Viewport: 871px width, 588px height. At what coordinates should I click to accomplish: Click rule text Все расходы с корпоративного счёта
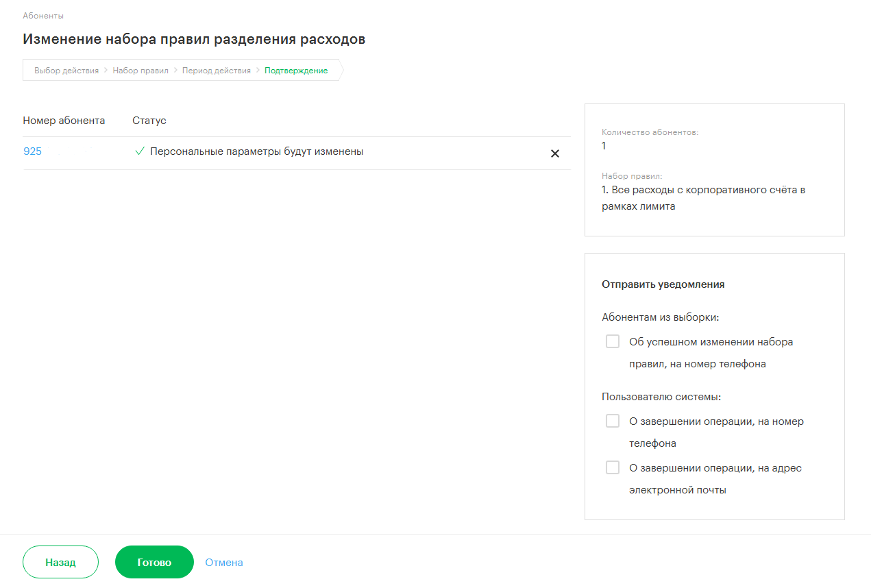pyautogui.click(x=703, y=198)
